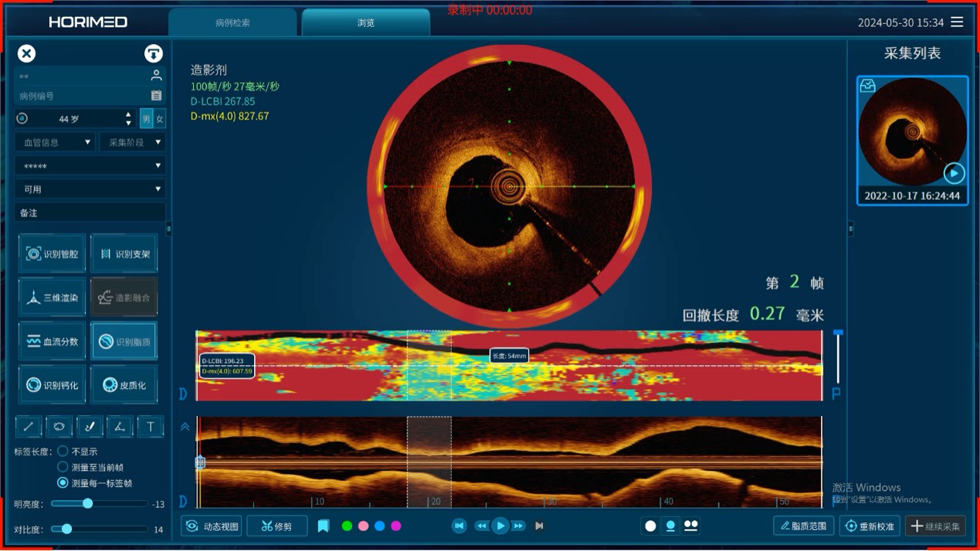This screenshot has width=980, height=551.
Task: Select the line measurement tool
Action: point(29,426)
